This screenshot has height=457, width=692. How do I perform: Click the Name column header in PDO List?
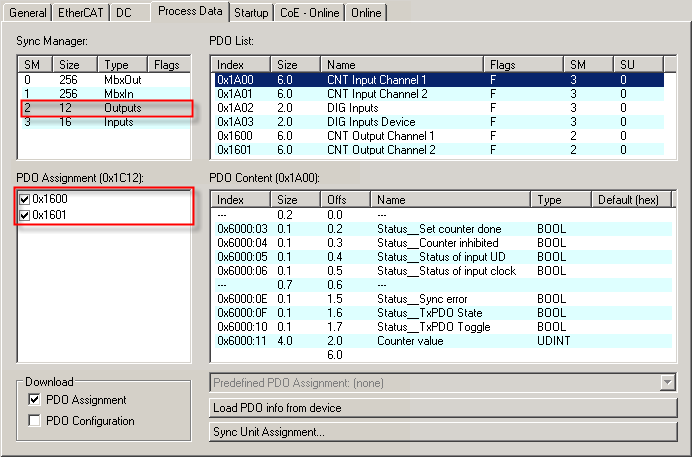click(x=402, y=64)
